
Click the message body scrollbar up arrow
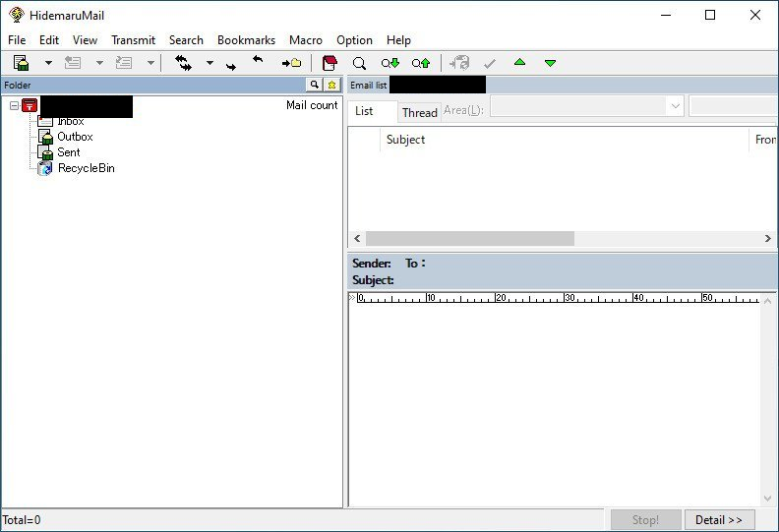(x=767, y=301)
